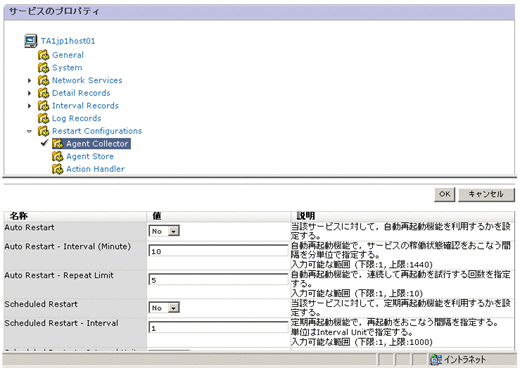Select the Log Records link
Screen dimensions: 520x372
76,118
